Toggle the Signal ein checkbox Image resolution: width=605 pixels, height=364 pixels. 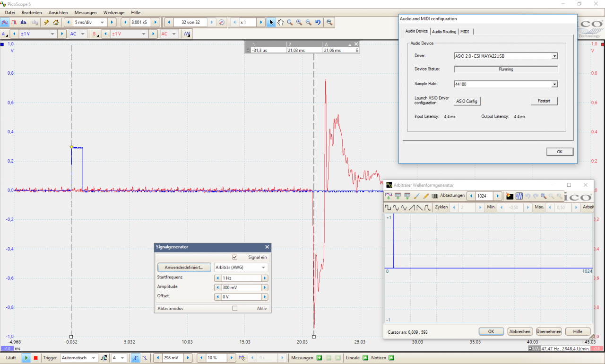click(x=234, y=257)
